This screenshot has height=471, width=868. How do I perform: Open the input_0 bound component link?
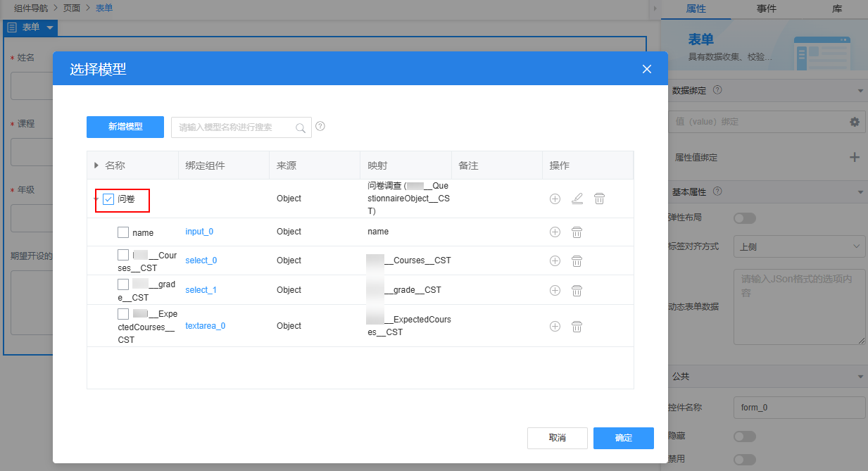click(199, 232)
